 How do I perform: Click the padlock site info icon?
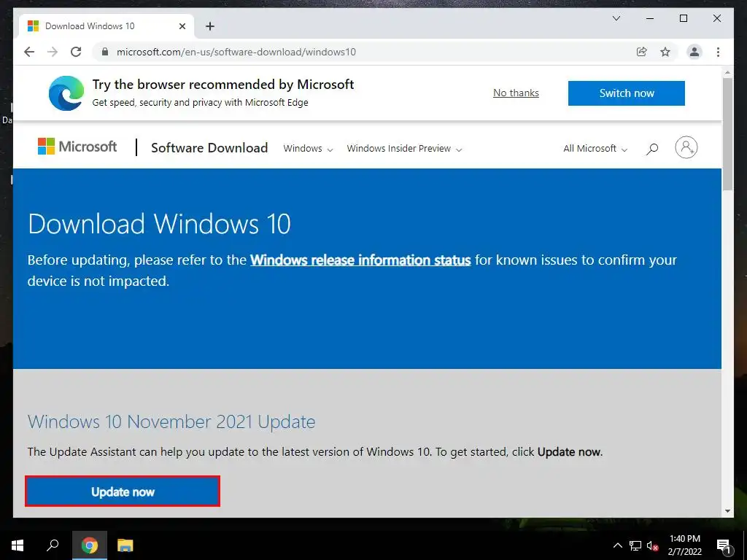105,52
